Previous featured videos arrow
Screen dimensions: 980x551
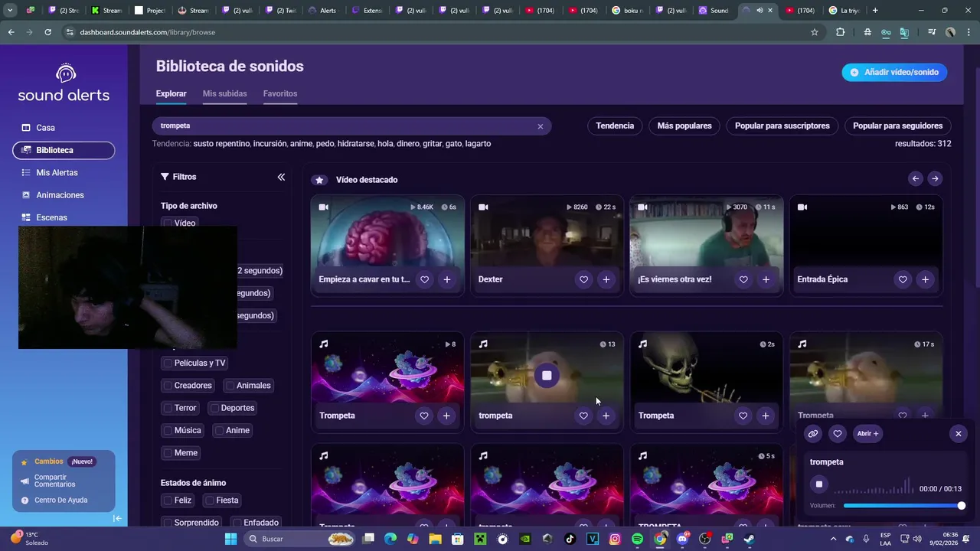tap(915, 178)
